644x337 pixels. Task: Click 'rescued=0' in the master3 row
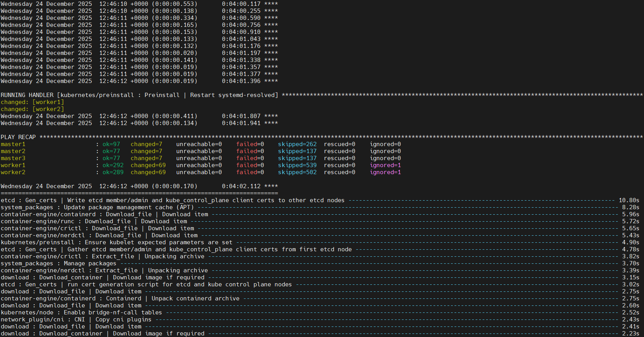339,158
